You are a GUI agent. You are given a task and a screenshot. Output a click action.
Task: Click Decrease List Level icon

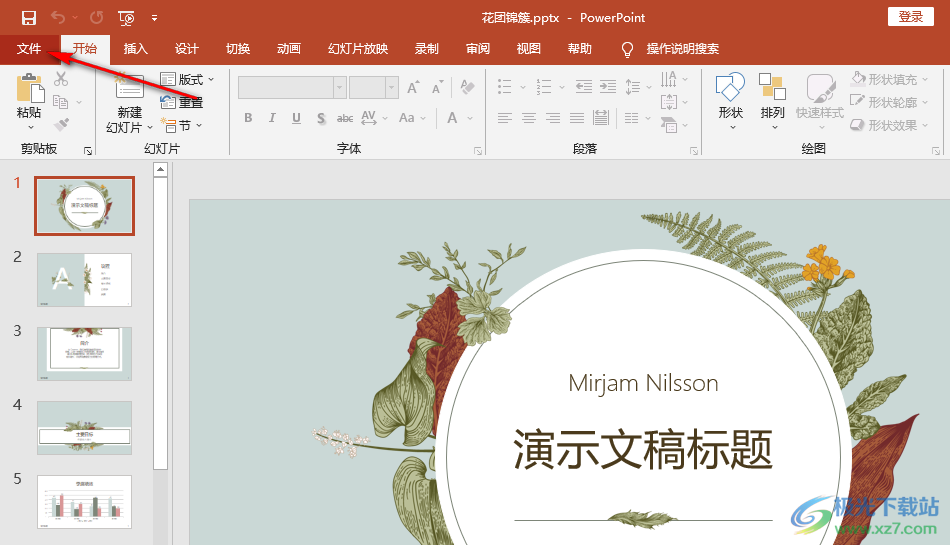583,87
